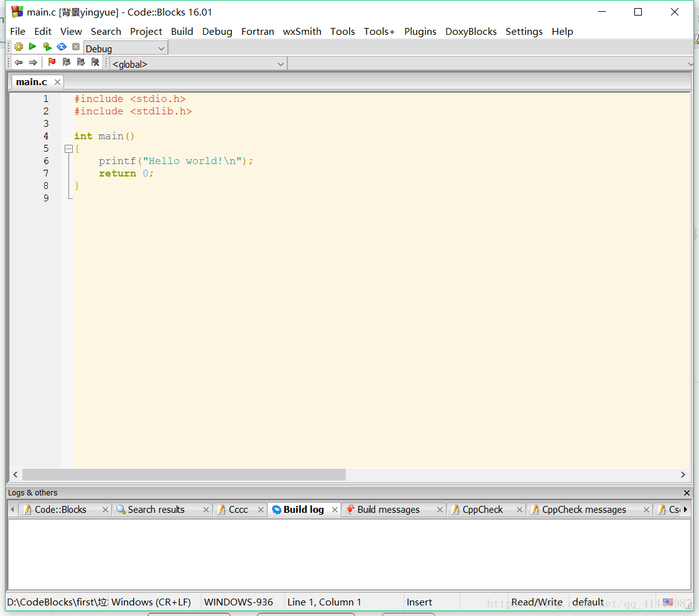The image size is (699, 616).
Task: Open the File menu
Action: [18, 32]
